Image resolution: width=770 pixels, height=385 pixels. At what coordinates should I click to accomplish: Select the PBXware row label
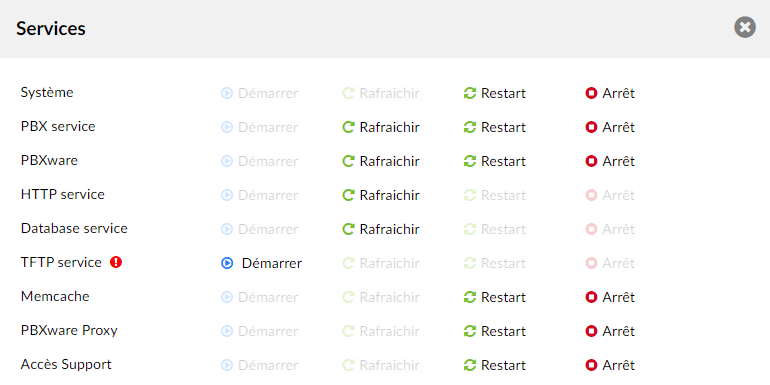(x=49, y=160)
